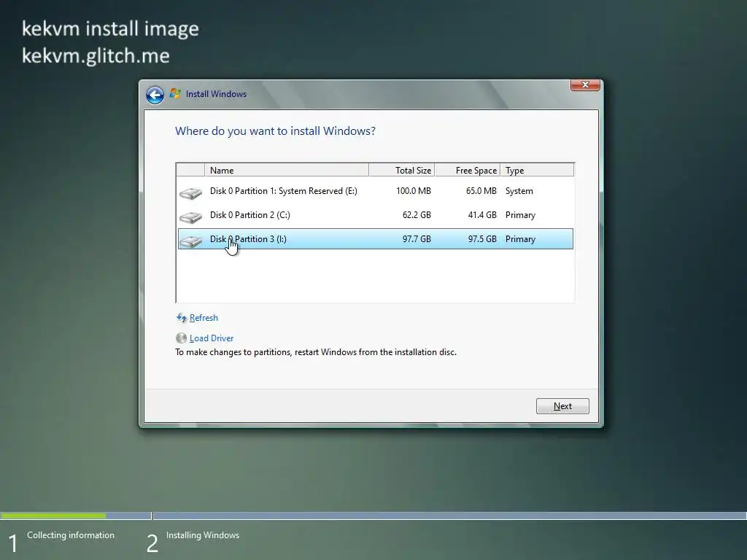Click the green setup progress bar
This screenshot has height=560, width=747.
(53, 516)
